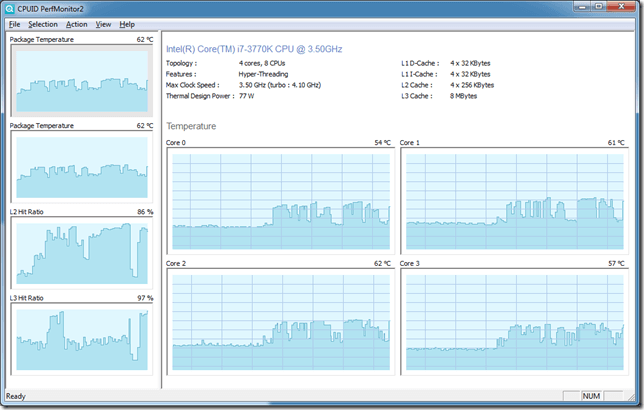Click the Core 3 temperature graph
The height and width of the screenshot is (410, 644).
(x=514, y=322)
